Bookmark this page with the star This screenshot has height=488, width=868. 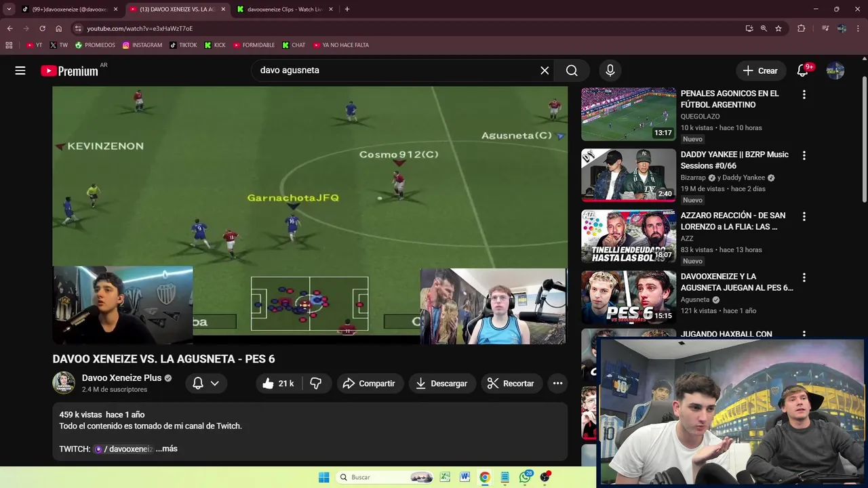tap(778, 28)
